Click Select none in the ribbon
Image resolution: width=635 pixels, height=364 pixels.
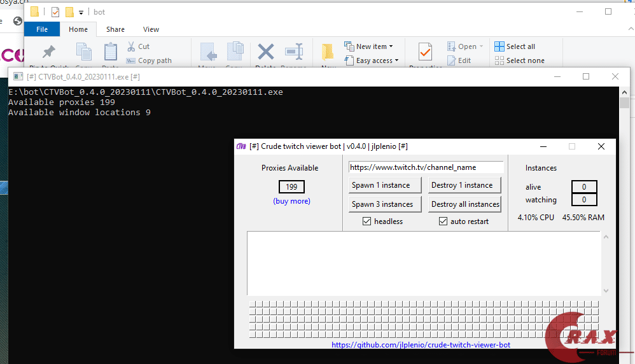520,60
